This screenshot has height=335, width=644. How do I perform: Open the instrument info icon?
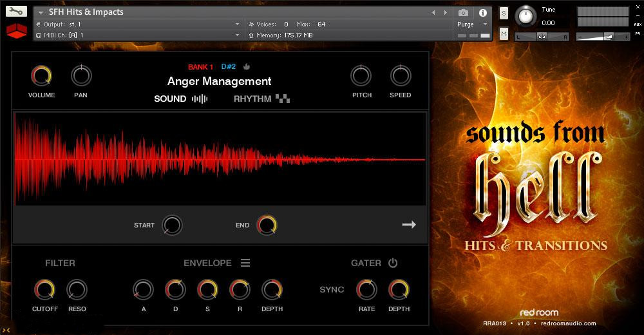click(x=482, y=12)
